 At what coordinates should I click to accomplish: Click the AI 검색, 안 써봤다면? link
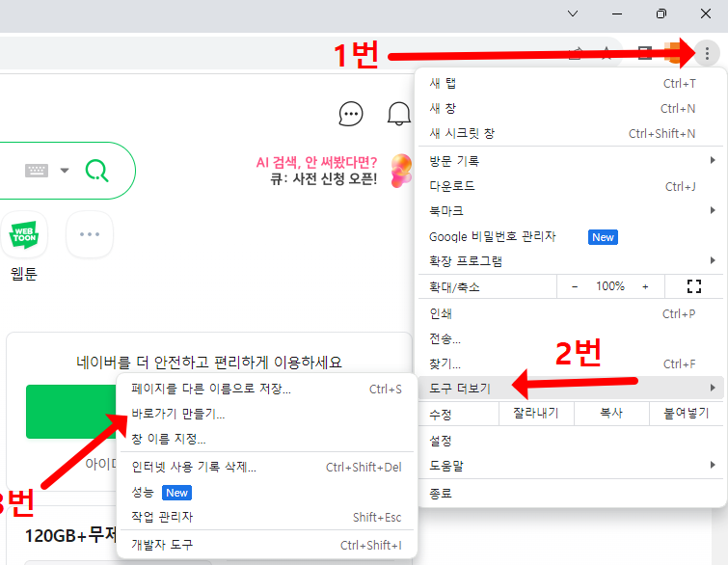pyautogui.click(x=316, y=163)
